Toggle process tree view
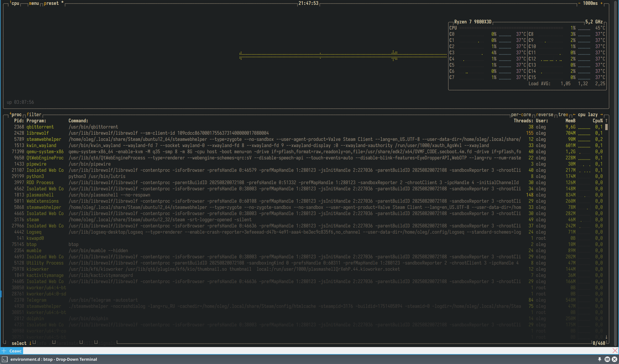 click(x=563, y=115)
